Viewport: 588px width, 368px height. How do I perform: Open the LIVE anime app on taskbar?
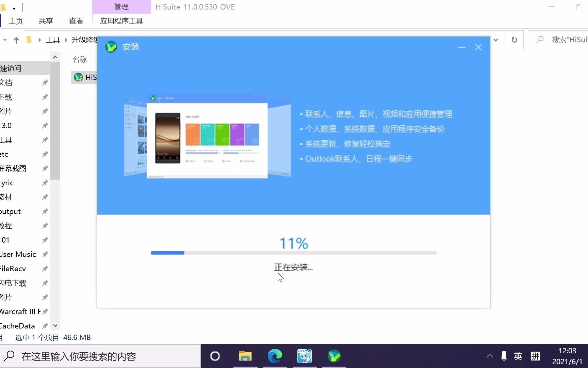tap(304, 356)
